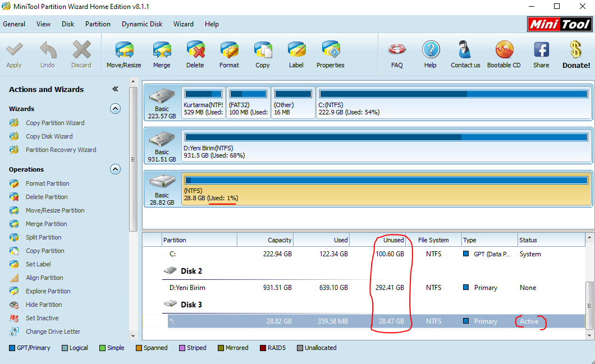Select the 28.8 GB NTFS partition block

pyautogui.click(x=387, y=189)
